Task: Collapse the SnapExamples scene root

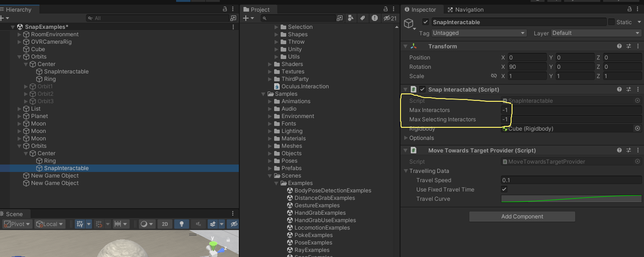Action: [x=13, y=27]
